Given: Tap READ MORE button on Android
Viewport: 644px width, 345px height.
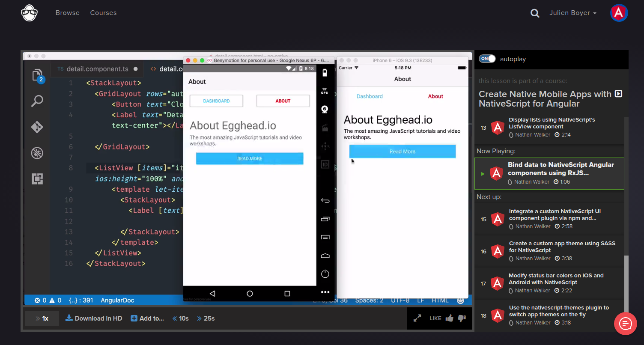Looking at the screenshot, I should (x=250, y=158).
